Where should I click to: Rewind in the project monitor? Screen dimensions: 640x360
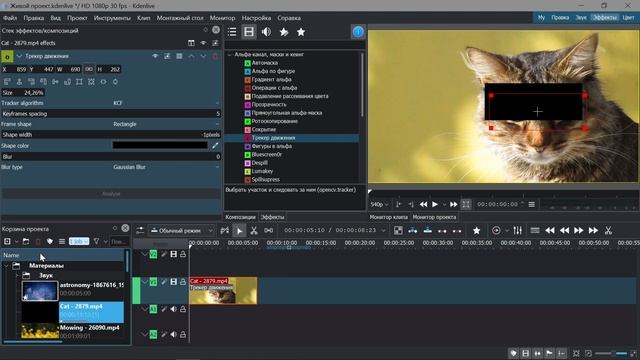tap(424, 204)
